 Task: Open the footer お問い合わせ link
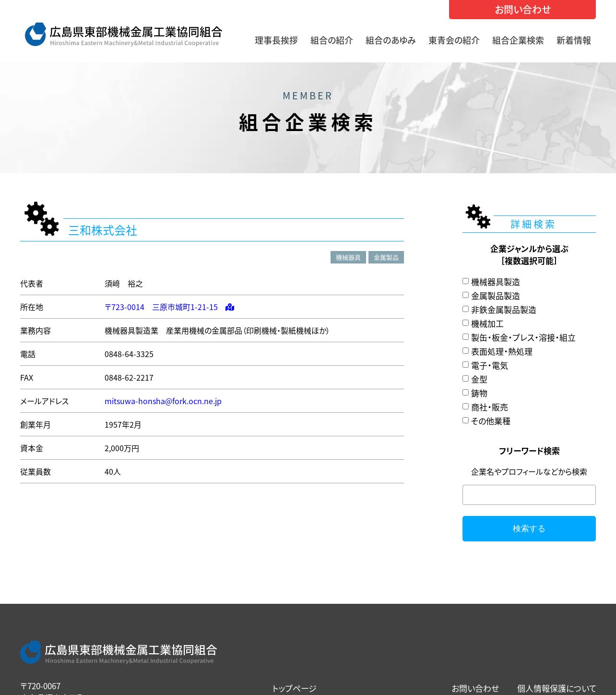tap(475, 688)
